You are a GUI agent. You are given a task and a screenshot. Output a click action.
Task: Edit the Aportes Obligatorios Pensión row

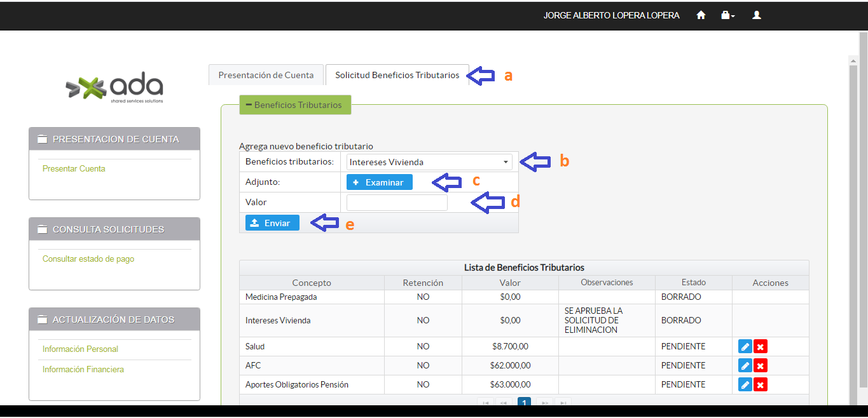(745, 385)
